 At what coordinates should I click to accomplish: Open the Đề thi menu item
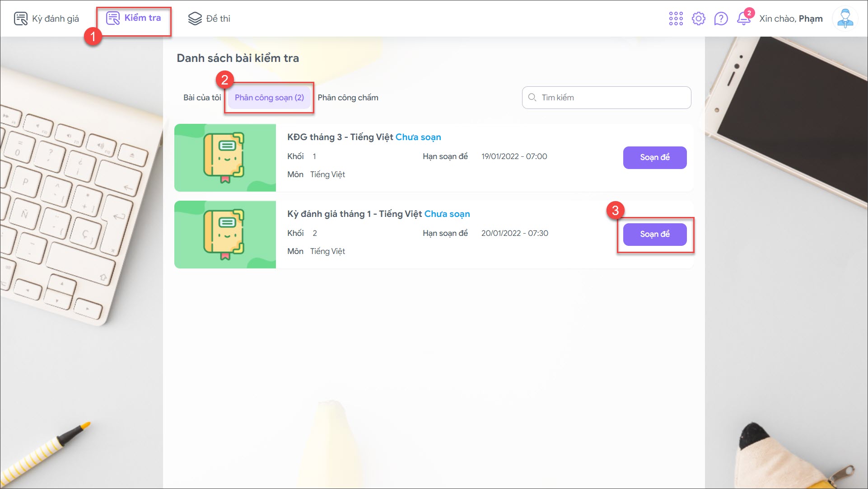(x=218, y=19)
